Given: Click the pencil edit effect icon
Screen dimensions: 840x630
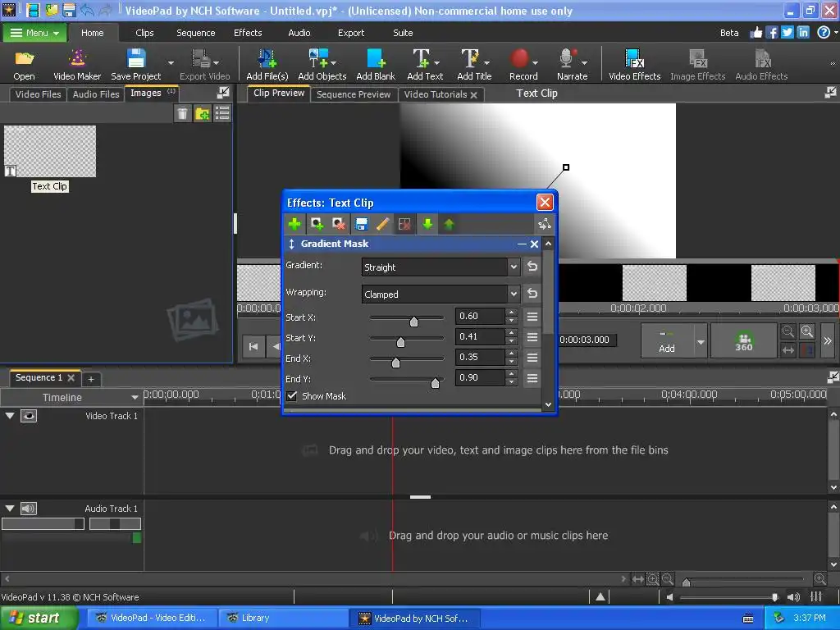Looking at the screenshot, I should tap(382, 224).
